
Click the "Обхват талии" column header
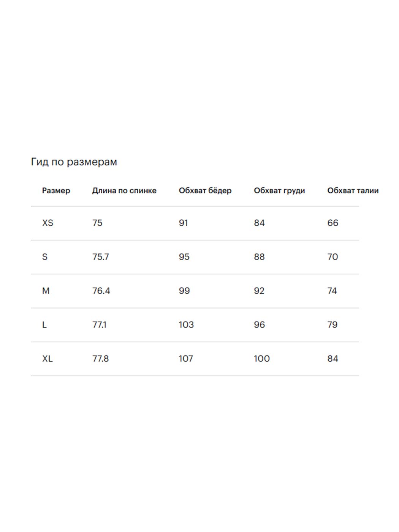[x=353, y=191]
